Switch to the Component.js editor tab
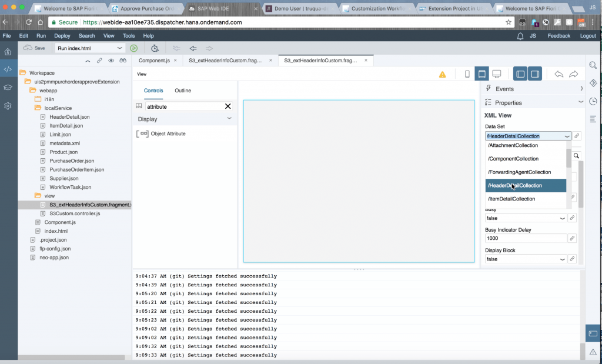Viewport: 602px width, 364px height. click(x=154, y=61)
